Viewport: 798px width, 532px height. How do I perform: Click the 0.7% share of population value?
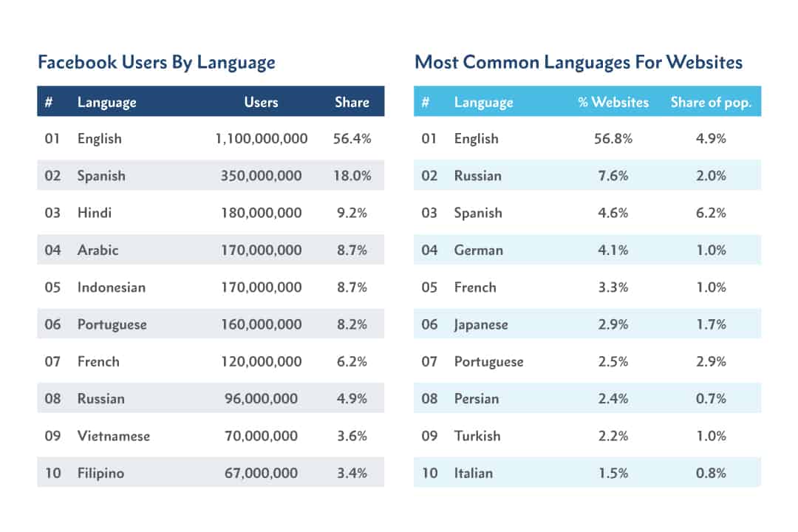[x=711, y=398]
